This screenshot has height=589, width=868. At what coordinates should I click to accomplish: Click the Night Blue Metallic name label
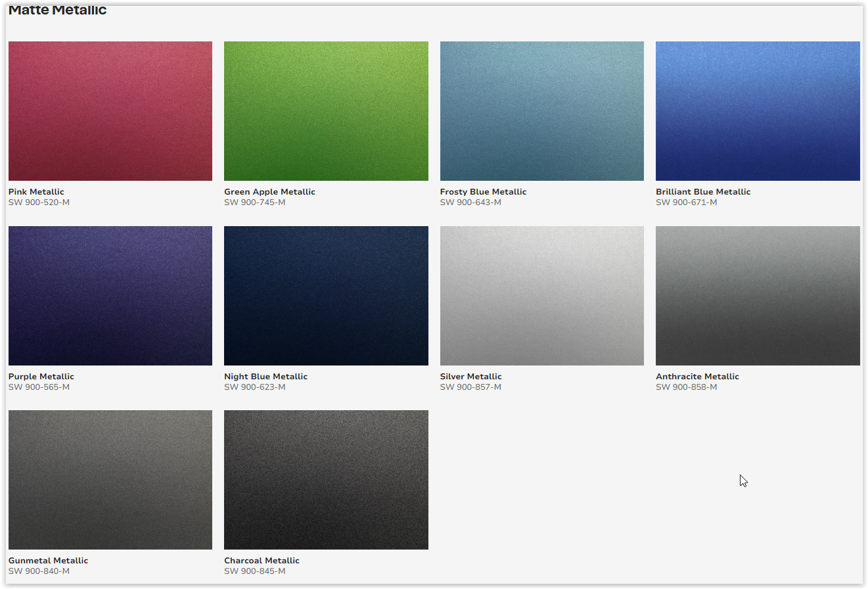click(265, 377)
